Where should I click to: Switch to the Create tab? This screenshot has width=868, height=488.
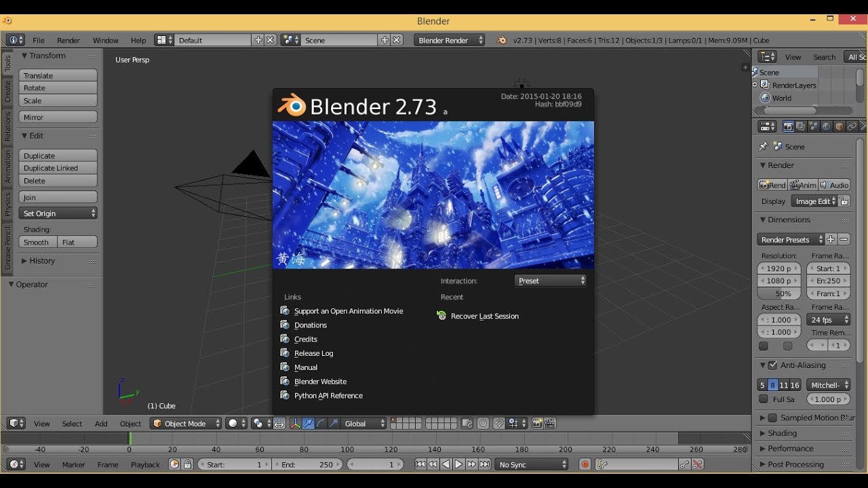[x=8, y=91]
